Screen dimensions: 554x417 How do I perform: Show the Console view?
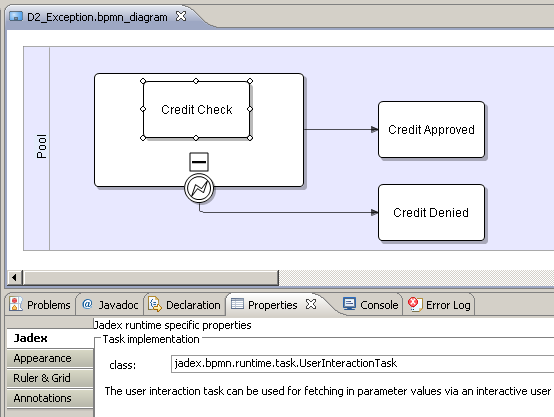coord(371,305)
